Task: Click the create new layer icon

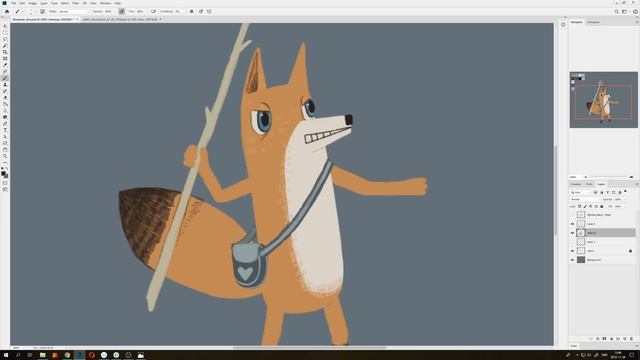Action: click(624, 339)
